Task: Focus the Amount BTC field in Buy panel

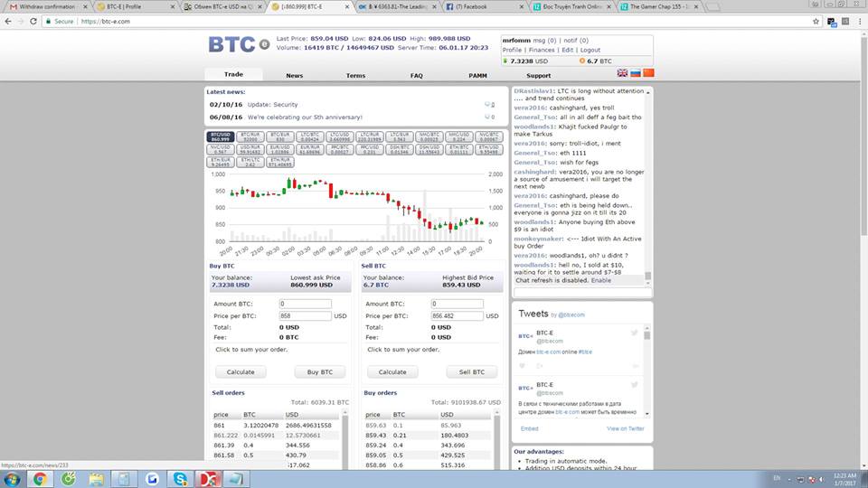Action: (305, 304)
